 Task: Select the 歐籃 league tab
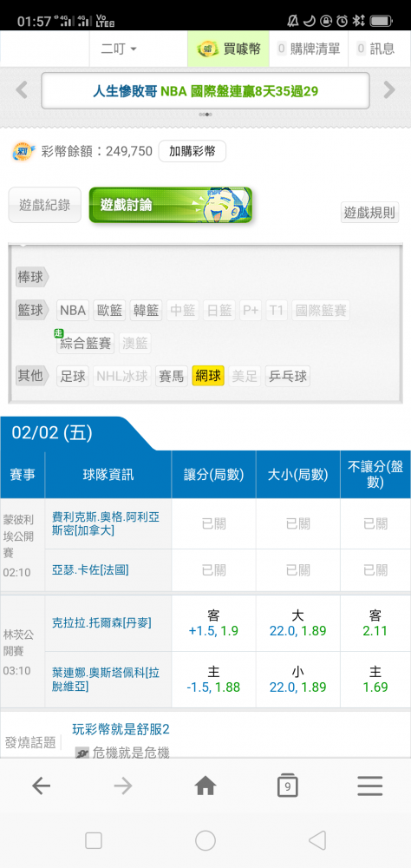pyautogui.click(x=109, y=311)
